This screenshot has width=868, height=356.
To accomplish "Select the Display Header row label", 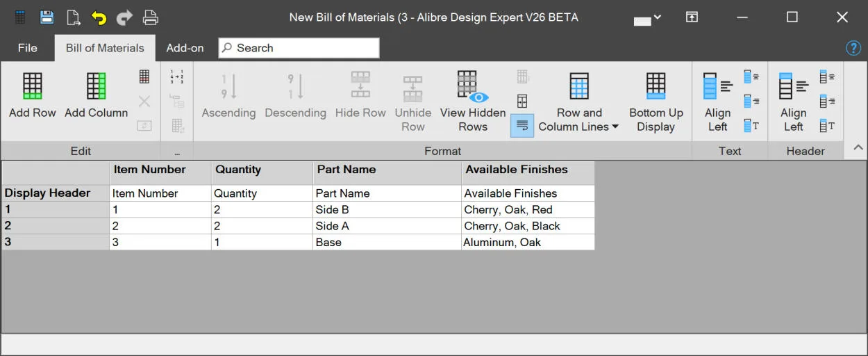I will (55, 193).
